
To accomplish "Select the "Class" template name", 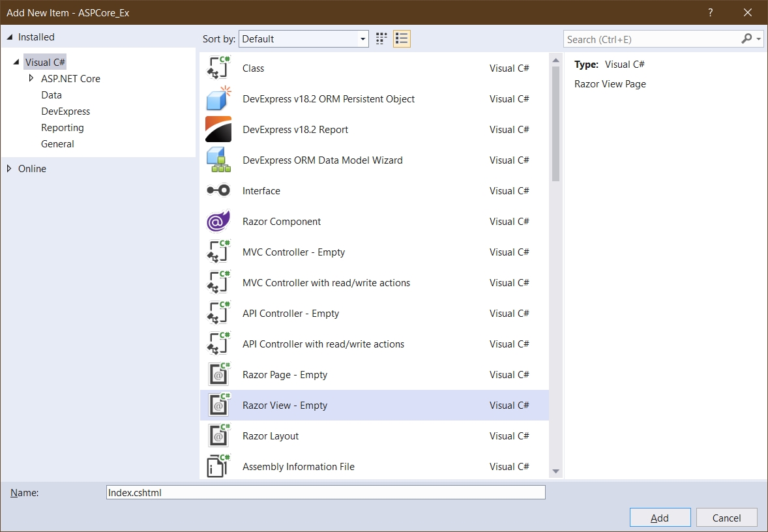I will [x=253, y=68].
